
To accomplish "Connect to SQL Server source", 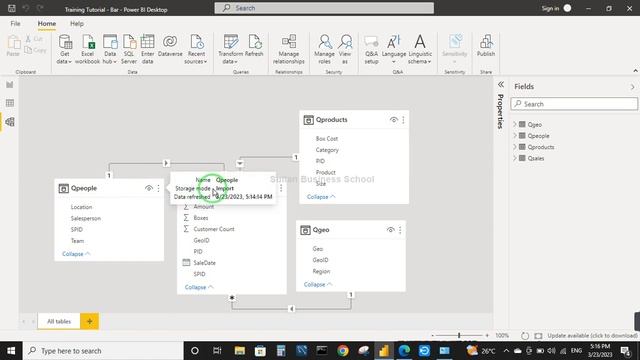I will 129,49.
